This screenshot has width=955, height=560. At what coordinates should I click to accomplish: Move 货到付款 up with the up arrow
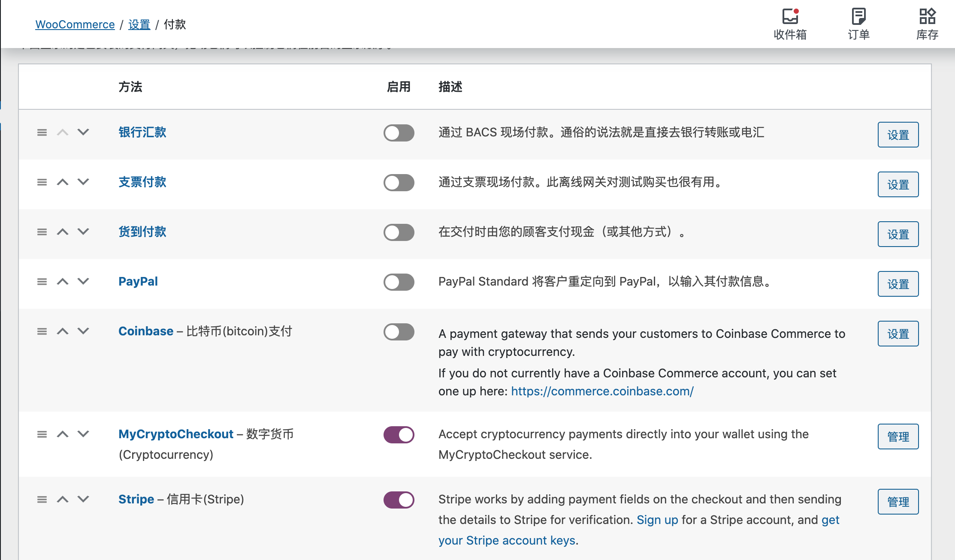click(x=63, y=232)
